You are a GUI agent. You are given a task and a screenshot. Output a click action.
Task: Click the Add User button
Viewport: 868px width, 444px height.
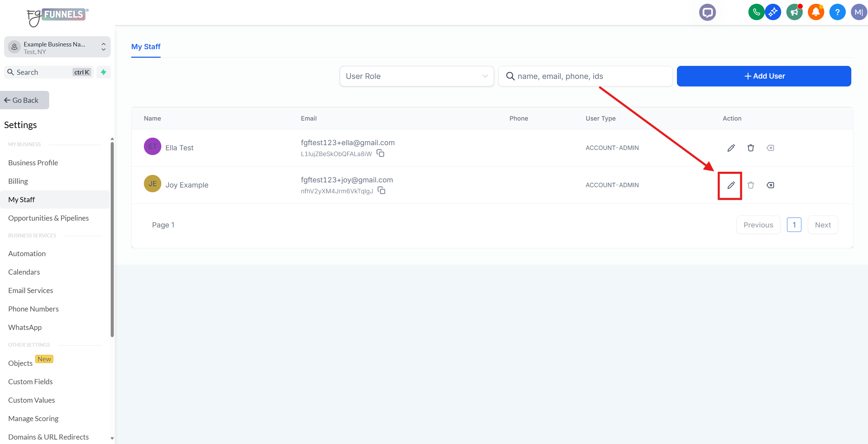pyautogui.click(x=764, y=76)
